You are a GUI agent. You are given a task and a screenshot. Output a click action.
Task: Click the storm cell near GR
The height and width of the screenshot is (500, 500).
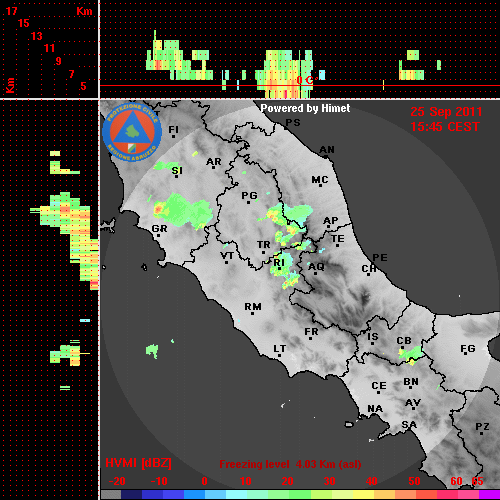[183, 212]
